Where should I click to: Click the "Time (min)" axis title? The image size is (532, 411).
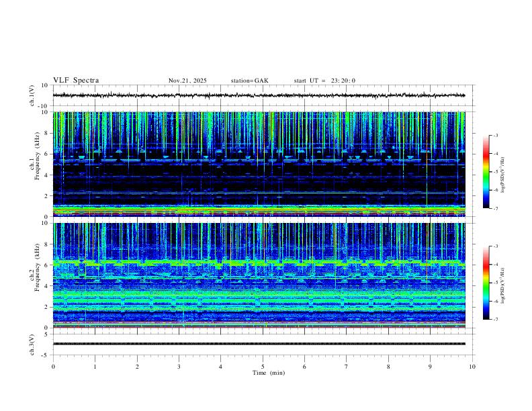(269, 373)
